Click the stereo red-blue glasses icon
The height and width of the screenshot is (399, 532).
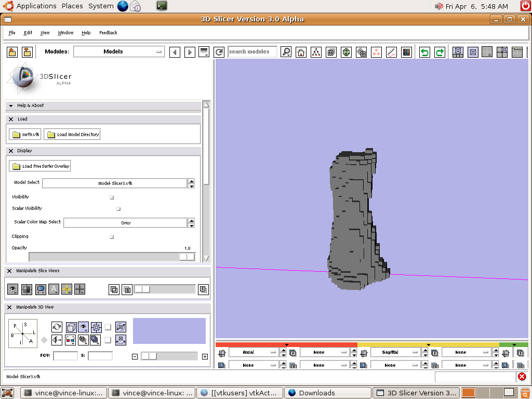[x=70, y=340]
